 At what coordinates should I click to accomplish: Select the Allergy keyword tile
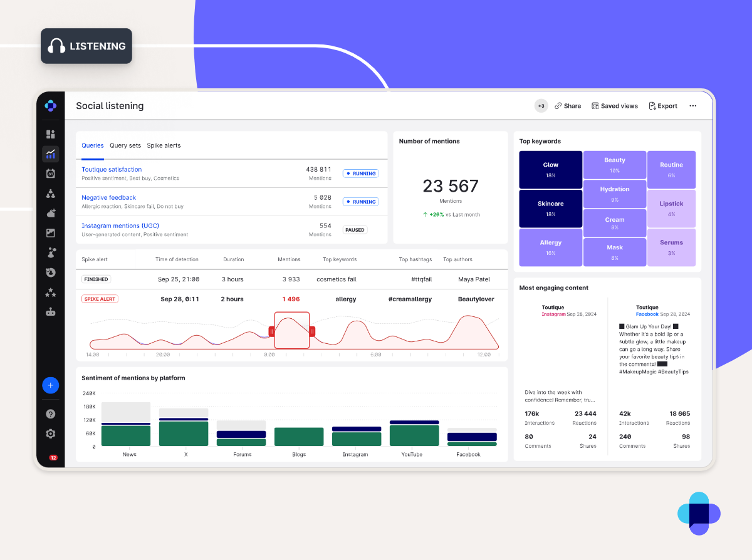coord(551,247)
